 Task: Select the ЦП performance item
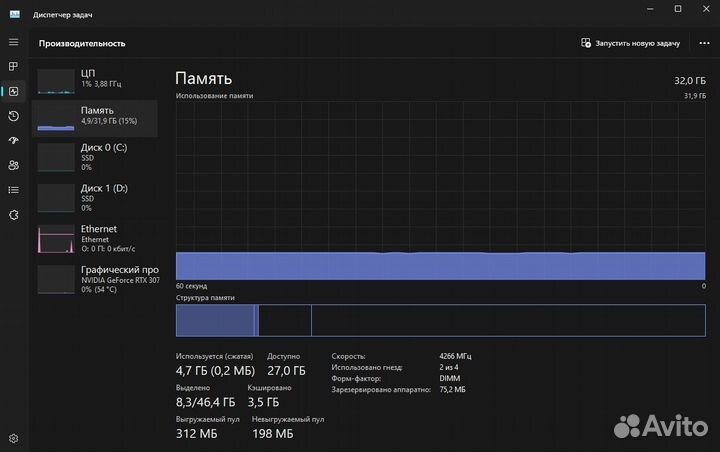(95, 80)
